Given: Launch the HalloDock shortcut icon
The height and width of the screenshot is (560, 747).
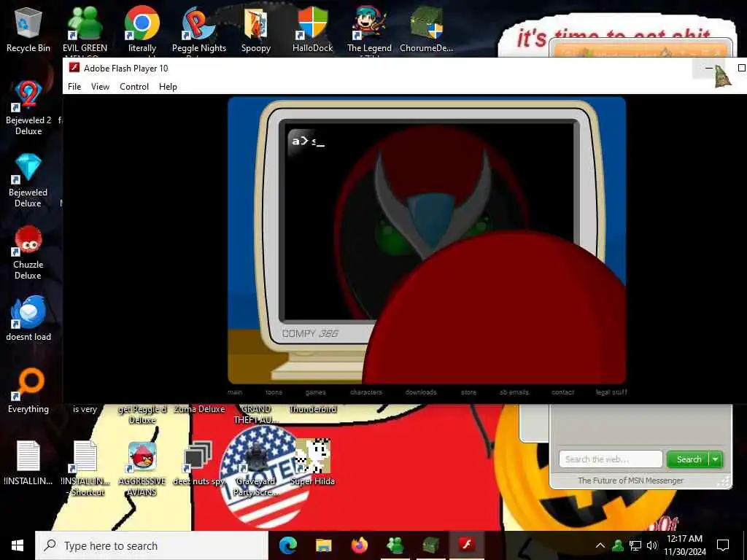Looking at the screenshot, I should tap(312, 29).
